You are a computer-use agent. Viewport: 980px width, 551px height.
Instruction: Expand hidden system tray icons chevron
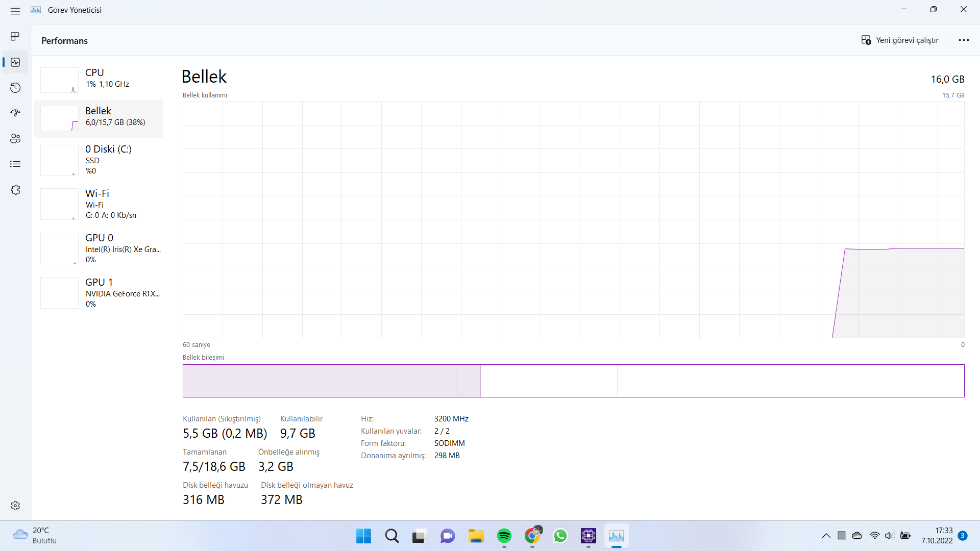coord(826,536)
